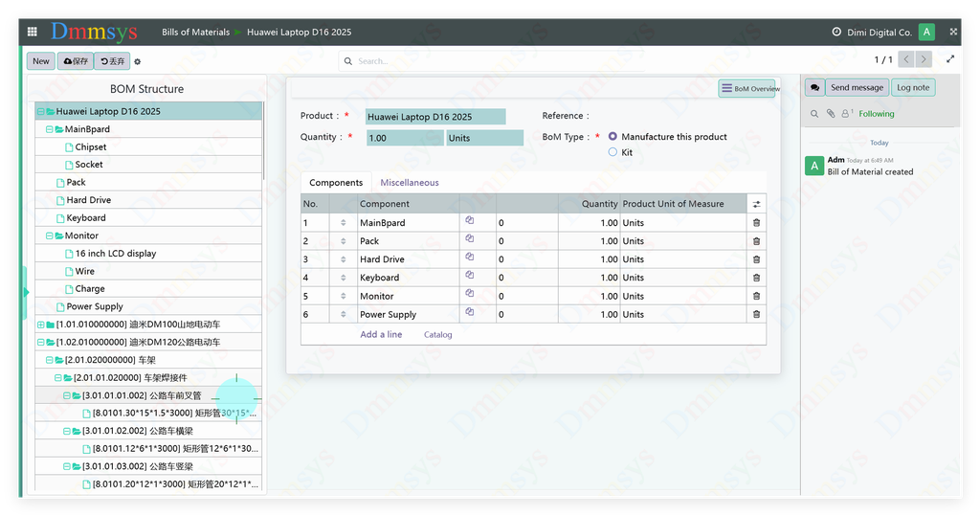Click the expand fullscreen icon
The image size is (980, 516).
(x=950, y=58)
